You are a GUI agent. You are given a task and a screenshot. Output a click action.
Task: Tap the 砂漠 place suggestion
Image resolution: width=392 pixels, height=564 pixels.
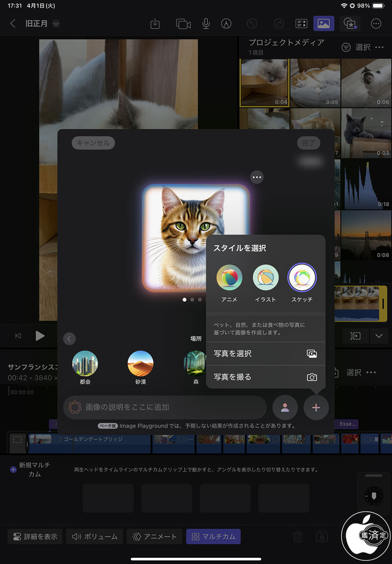(x=140, y=367)
